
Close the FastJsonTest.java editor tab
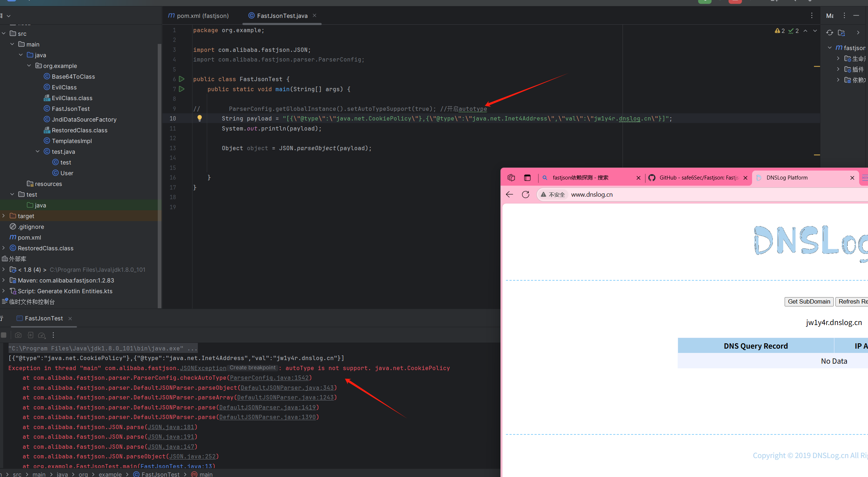tap(314, 15)
